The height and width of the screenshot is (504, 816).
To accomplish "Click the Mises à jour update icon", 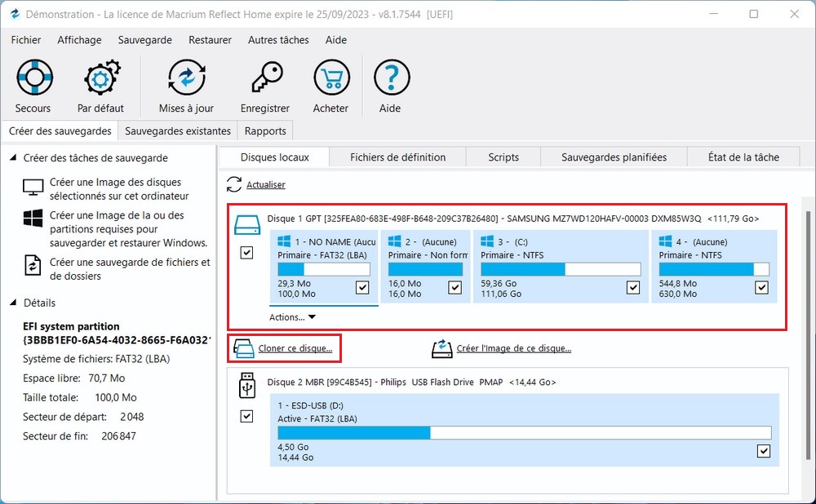I will pyautogui.click(x=186, y=78).
